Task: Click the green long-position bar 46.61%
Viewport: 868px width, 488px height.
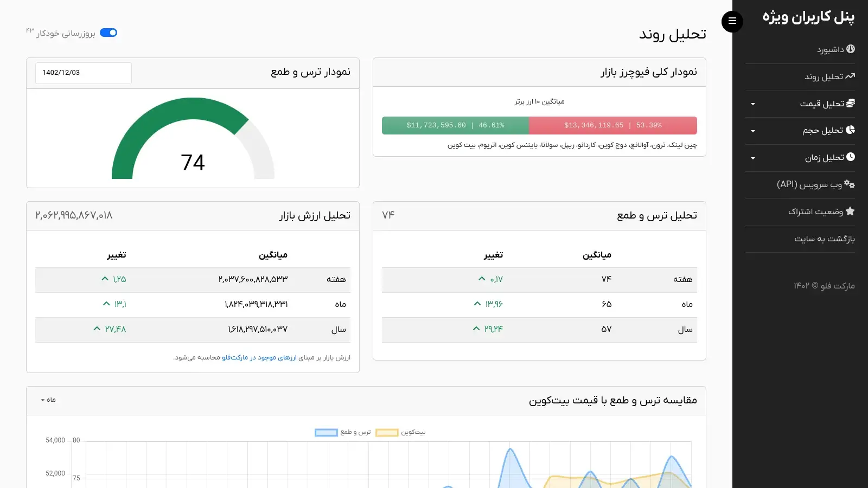Action: click(455, 125)
